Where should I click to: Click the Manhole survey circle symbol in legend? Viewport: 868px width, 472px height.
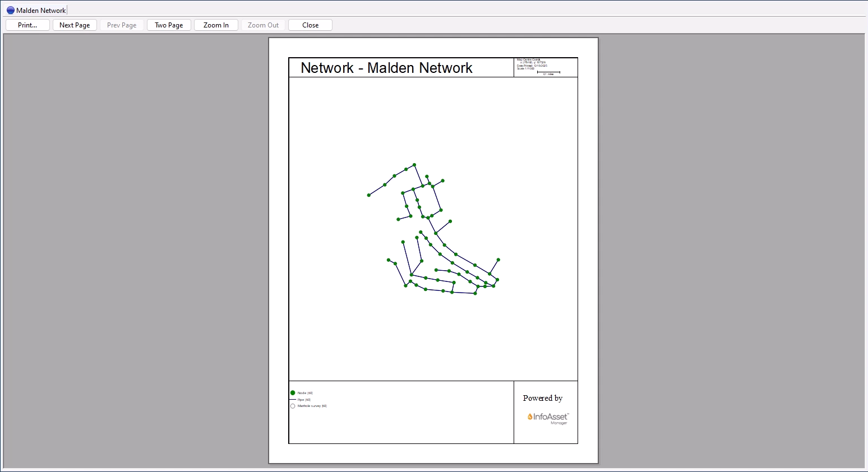click(292, 406)
